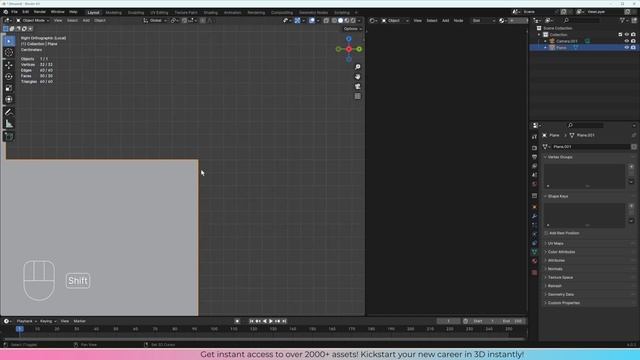Open the Global orientation dropdown
Image resolution: width=640 pixels, height=360 pixels.
pyautogui.click(x=155, y=20)
